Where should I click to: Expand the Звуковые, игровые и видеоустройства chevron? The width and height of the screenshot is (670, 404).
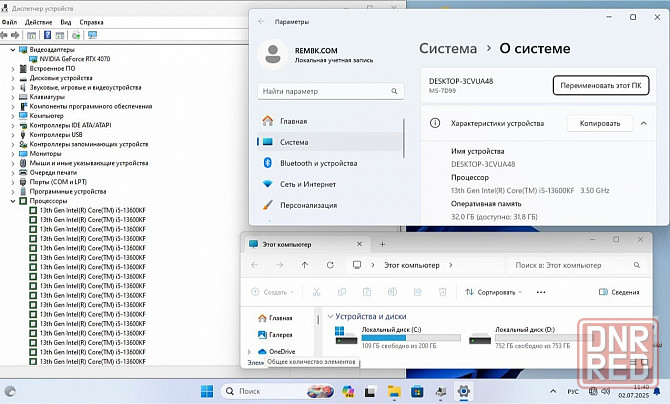coord(12,88)
